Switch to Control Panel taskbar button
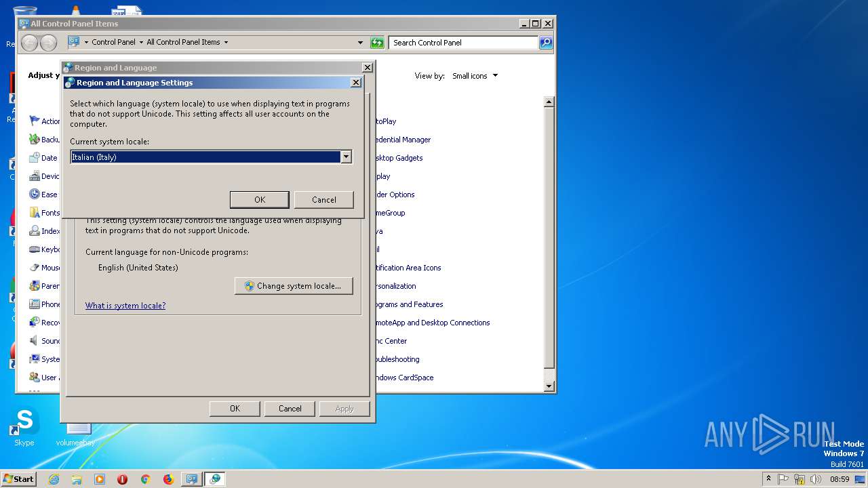This screenshot has width=868, height=488. click(x=191, y=479)
